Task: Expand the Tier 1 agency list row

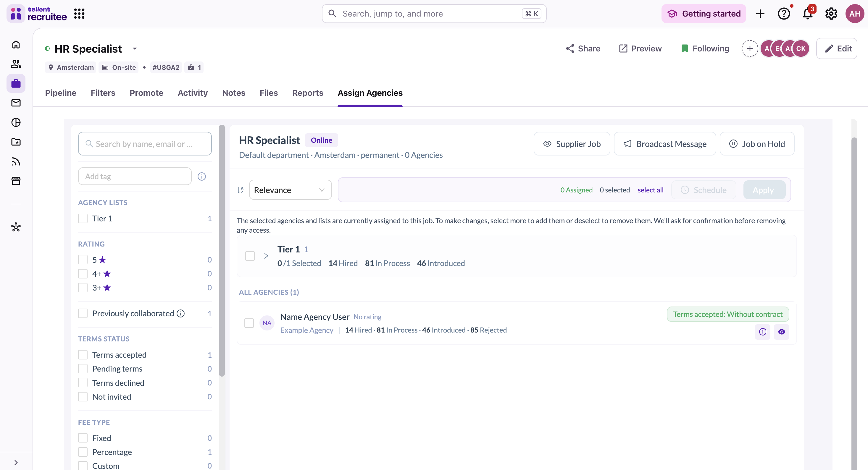Action: (x=266, y=256)
